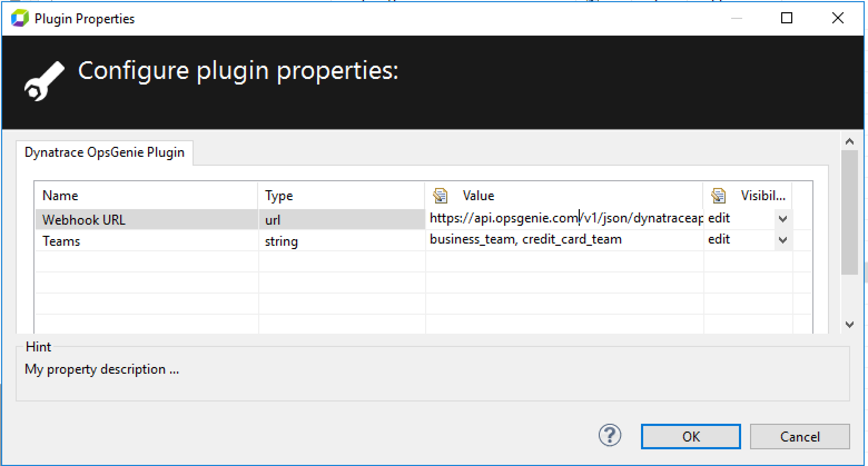
Task: Select the Webhook URL property row
Action: pyautogui.click(x=83, y=219)
